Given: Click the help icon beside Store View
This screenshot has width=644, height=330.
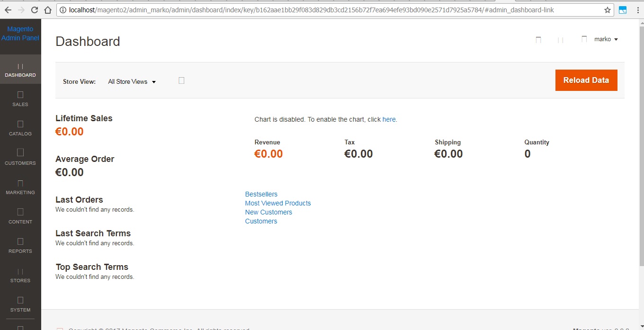Looking at the screenshot, I should [x=181, y=81].
